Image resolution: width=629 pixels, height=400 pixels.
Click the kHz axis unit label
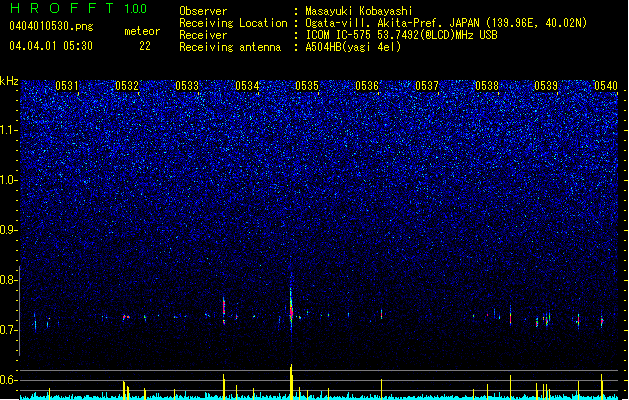tap(9, 81)
